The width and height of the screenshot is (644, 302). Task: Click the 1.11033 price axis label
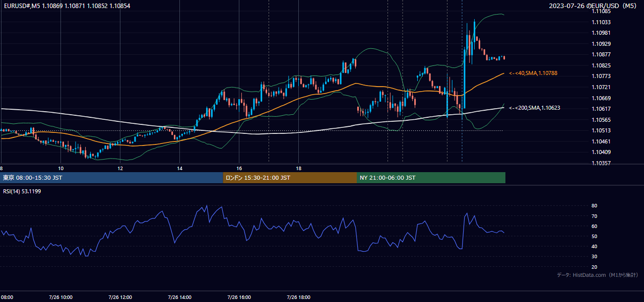coord(601,22)
